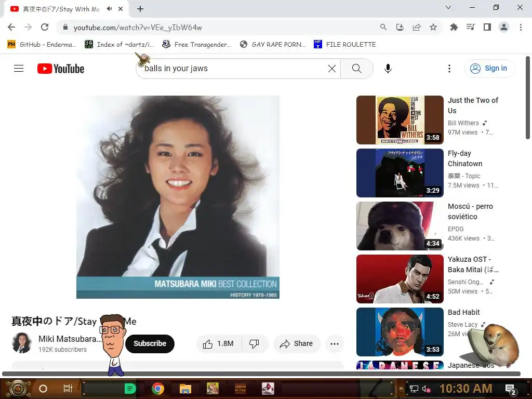532x399 pixels.
Task: Click the Bill Withers channel name
Action: point(463,123)
